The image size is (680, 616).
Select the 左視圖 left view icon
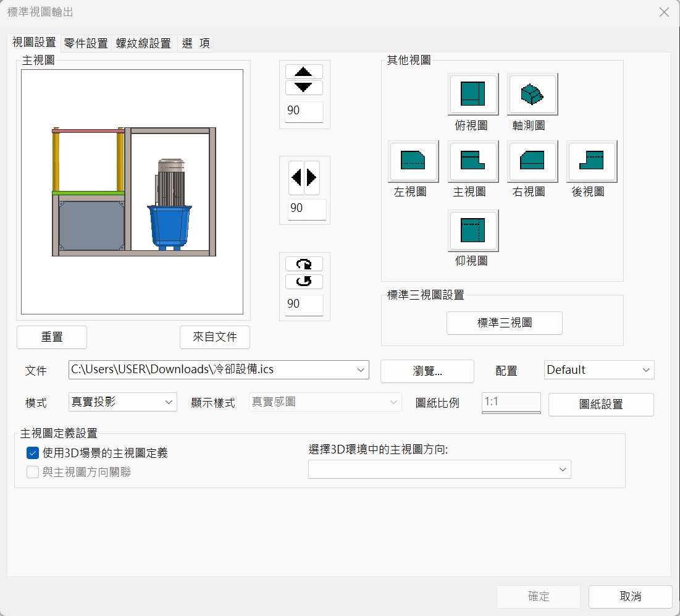click(413, 161)
